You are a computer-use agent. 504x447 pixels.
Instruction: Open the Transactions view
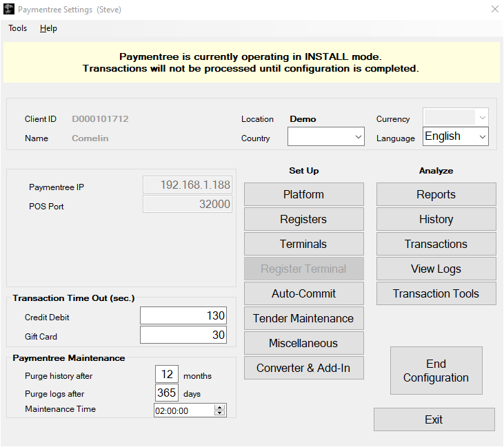[x=436, y=244]
